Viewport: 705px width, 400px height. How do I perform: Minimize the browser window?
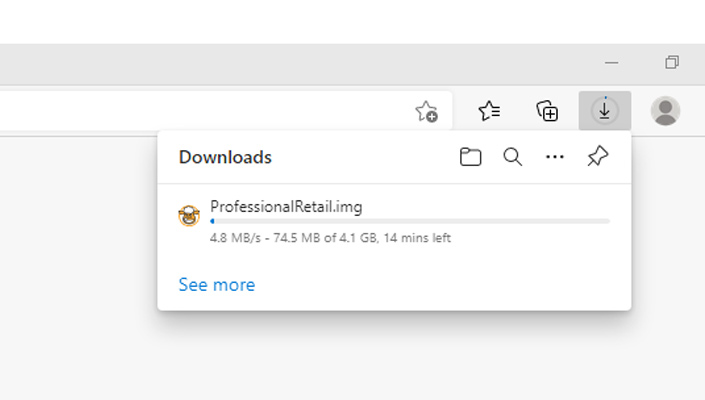click(612, 63)
